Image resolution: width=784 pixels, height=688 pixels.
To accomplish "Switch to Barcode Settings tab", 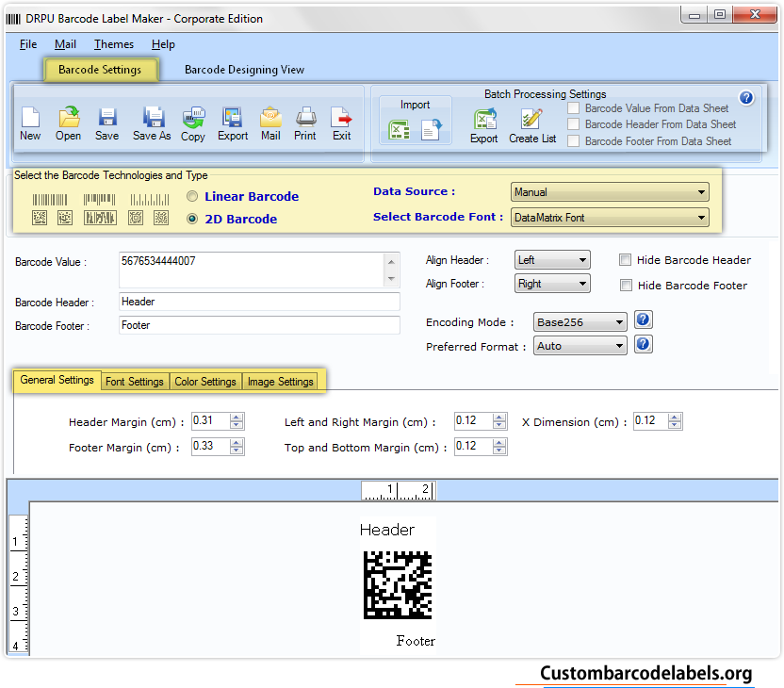I will pyautogui.click(x=101, y=70).
